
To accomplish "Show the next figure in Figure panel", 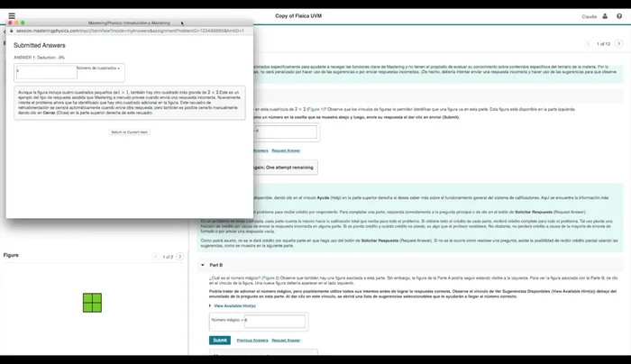I will coord(180,257).
